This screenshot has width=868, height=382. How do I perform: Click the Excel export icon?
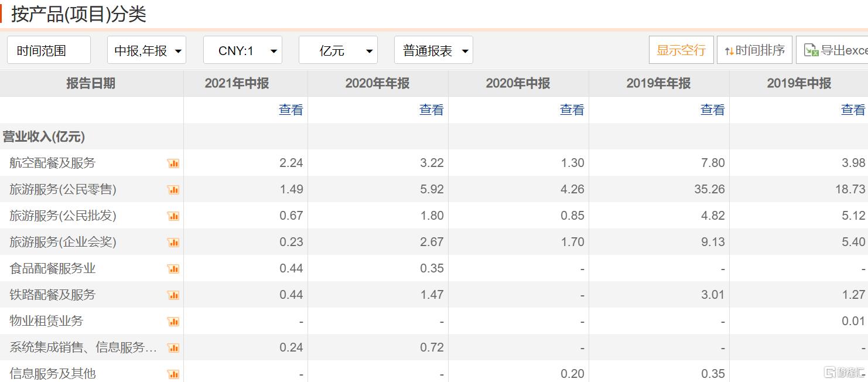point(811,50)
